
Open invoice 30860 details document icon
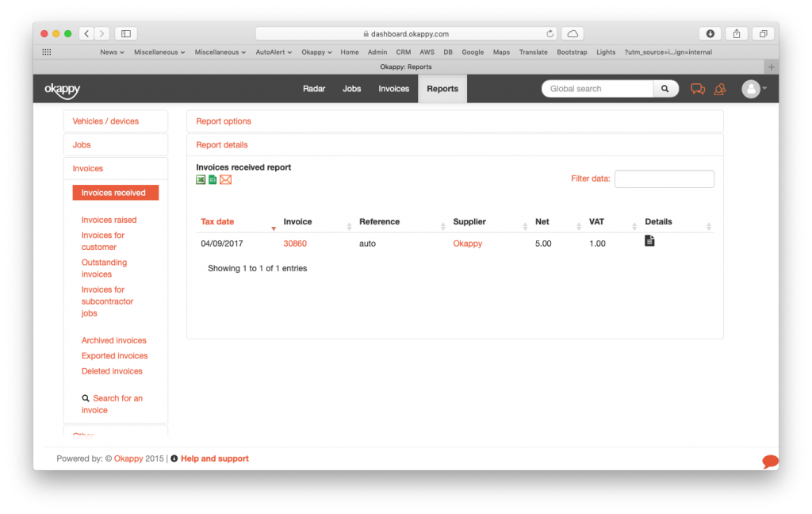[x=649, y=241]
